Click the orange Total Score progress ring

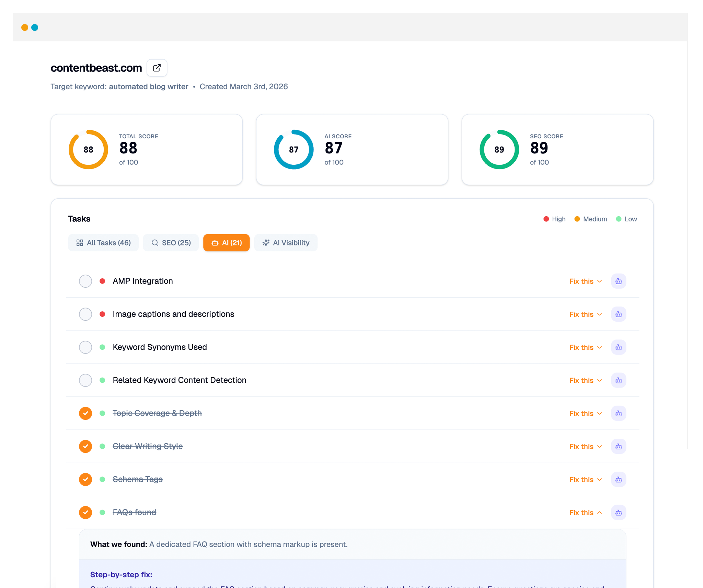(x=88, y=149)
